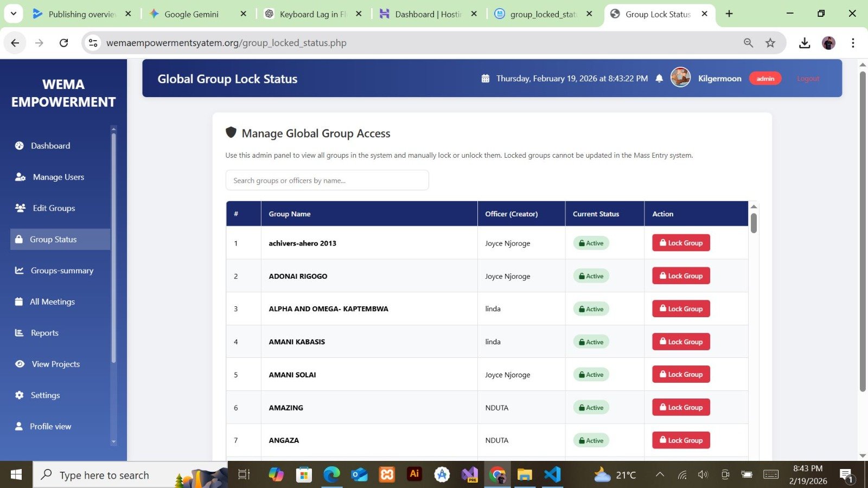Viewport: 868px width, 488px height.
Task: Switch to the Google Gemini tab
Action: click(x=191, y=14)
